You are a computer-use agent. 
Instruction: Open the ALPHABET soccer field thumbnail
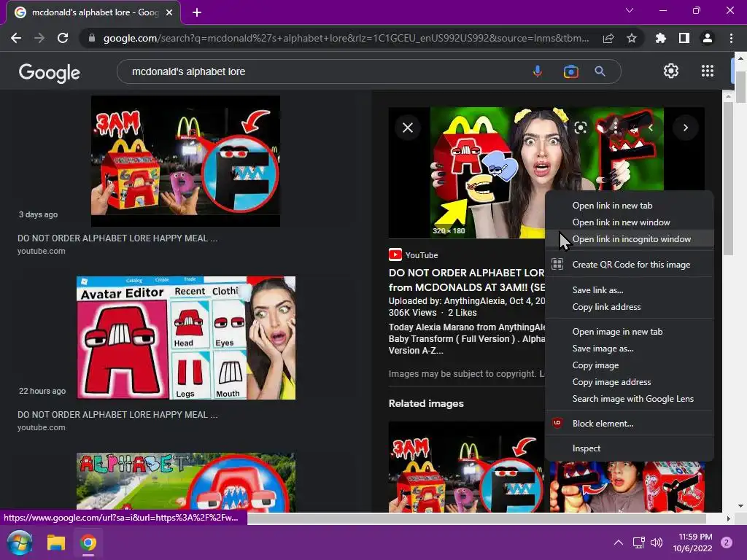click(186, 482)
